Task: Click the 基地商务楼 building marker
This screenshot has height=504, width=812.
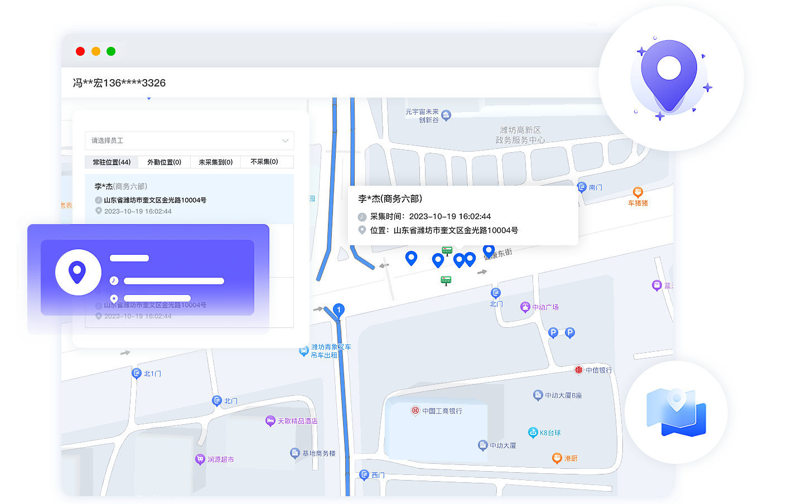Action: [x=295, y=453]
